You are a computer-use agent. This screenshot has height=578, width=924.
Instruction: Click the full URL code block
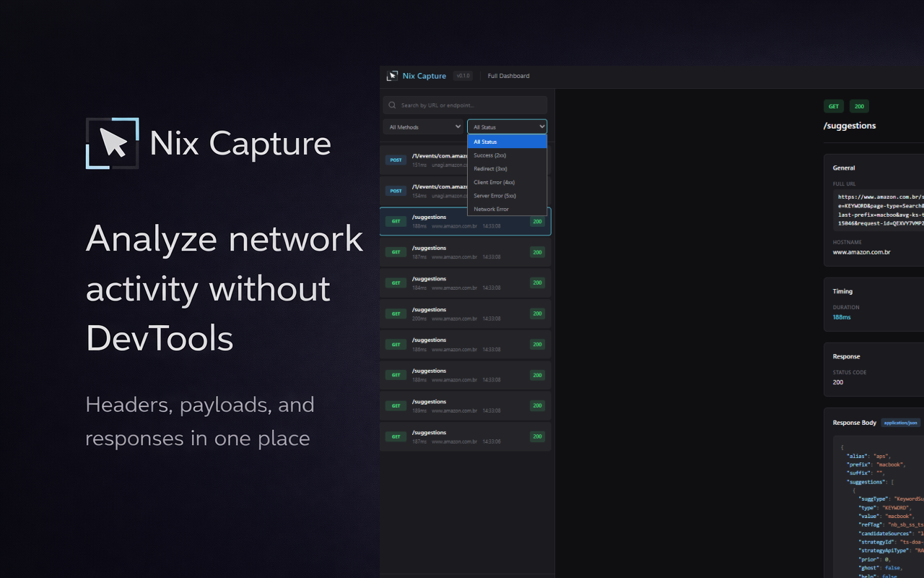[879, 210]
